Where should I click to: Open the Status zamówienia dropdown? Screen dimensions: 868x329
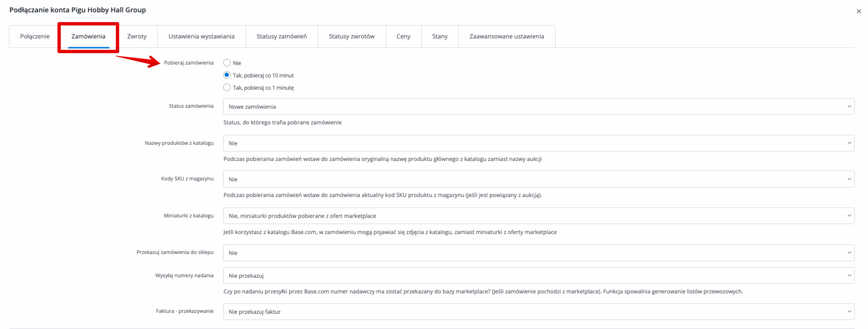tap(538, 107)
